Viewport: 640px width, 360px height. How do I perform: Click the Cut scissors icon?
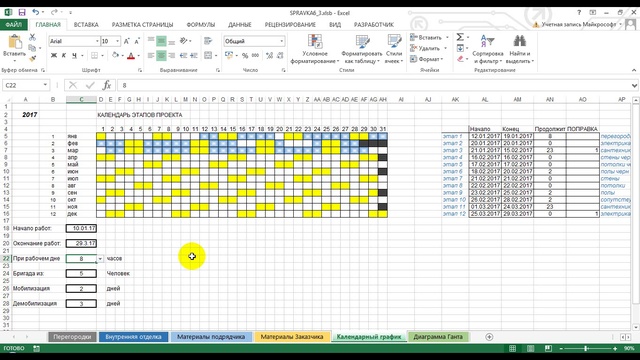[32, 38]
